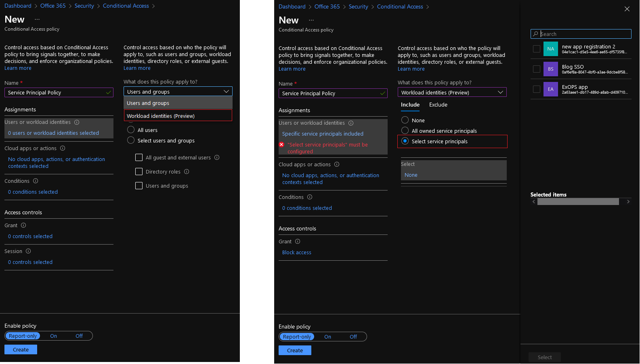Set Enable policy to On in right panel
Screen dimensions: 640x364
tap(327, 337)
